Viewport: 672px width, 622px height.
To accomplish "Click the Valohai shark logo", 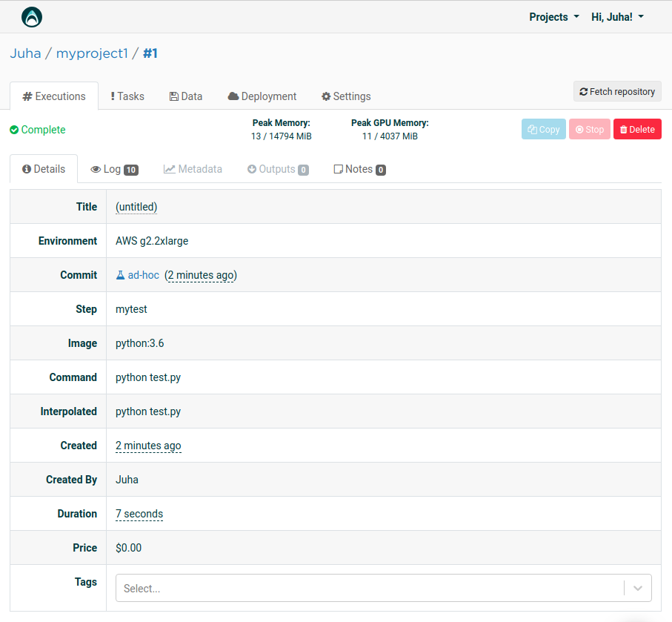I will (32, 17).
